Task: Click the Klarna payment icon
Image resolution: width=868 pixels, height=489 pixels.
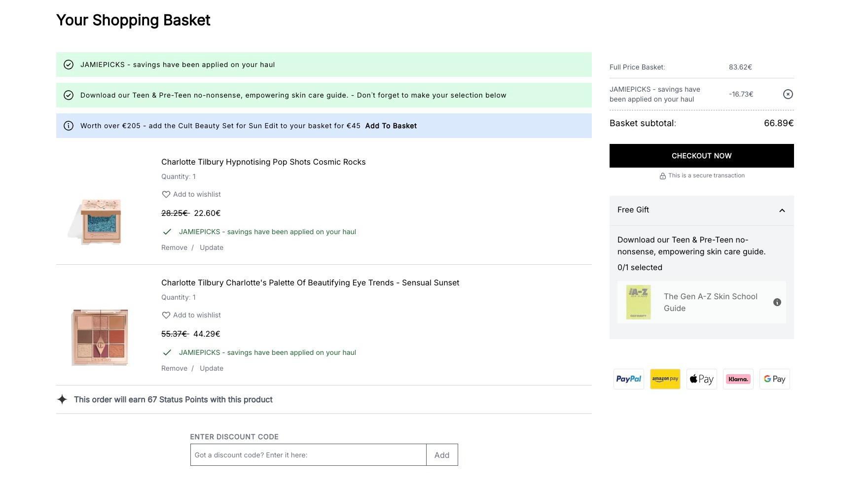Action: [738, 379]
